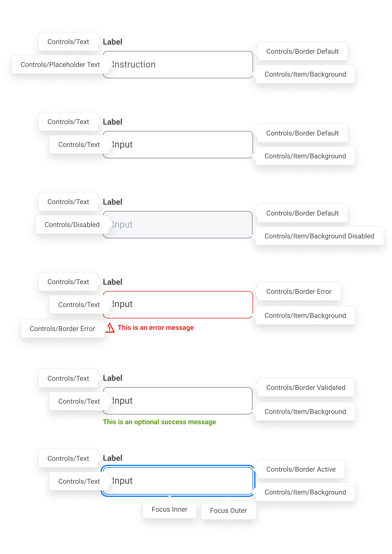Click the Controls/Border Validated annotation

pyautogui.click(x=306, y=388)
